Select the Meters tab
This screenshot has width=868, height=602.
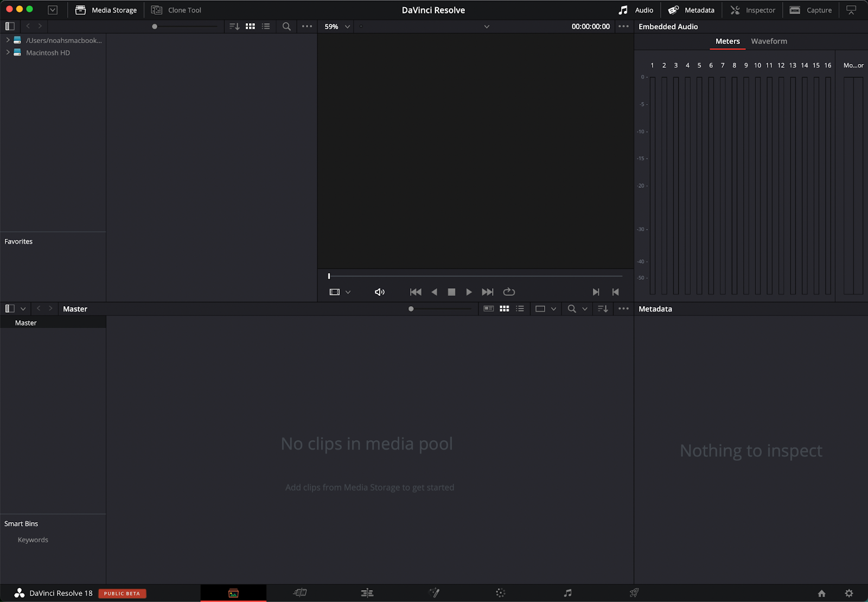tap(727, 41)
